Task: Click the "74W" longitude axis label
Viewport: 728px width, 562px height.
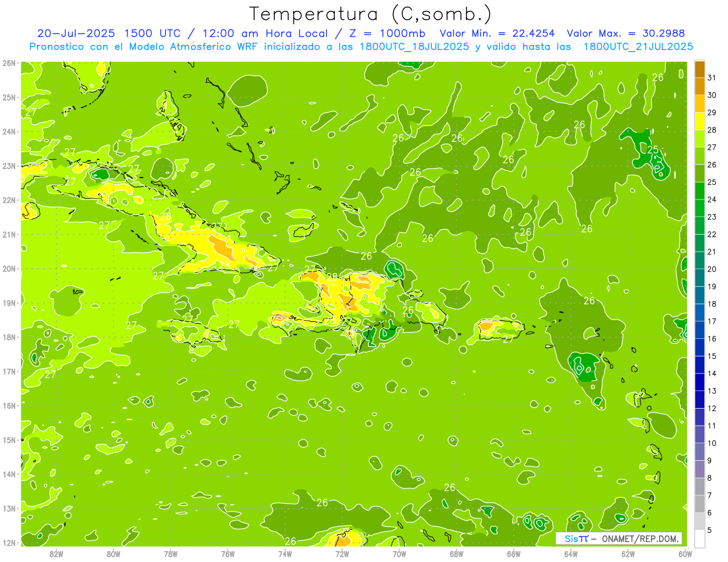Action: [x=285, y=554]
